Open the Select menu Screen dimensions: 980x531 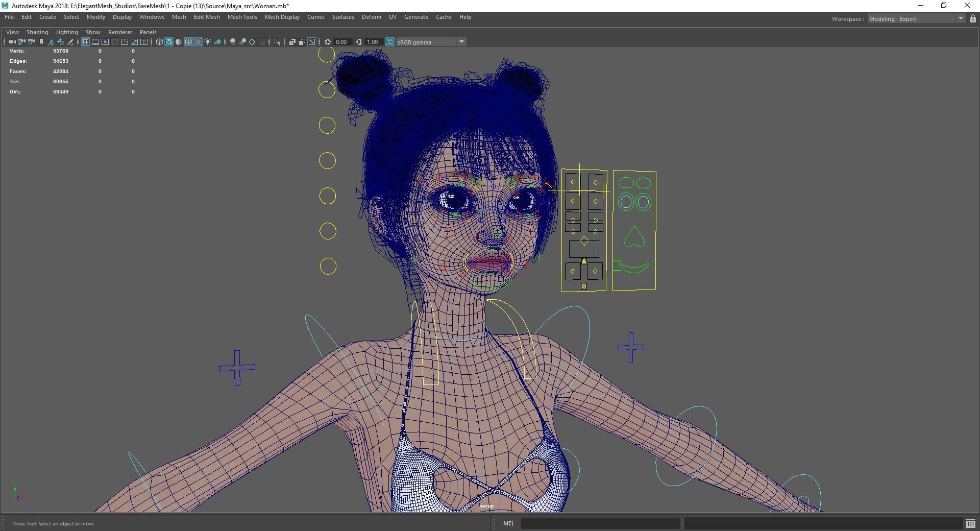click(71, 17)
